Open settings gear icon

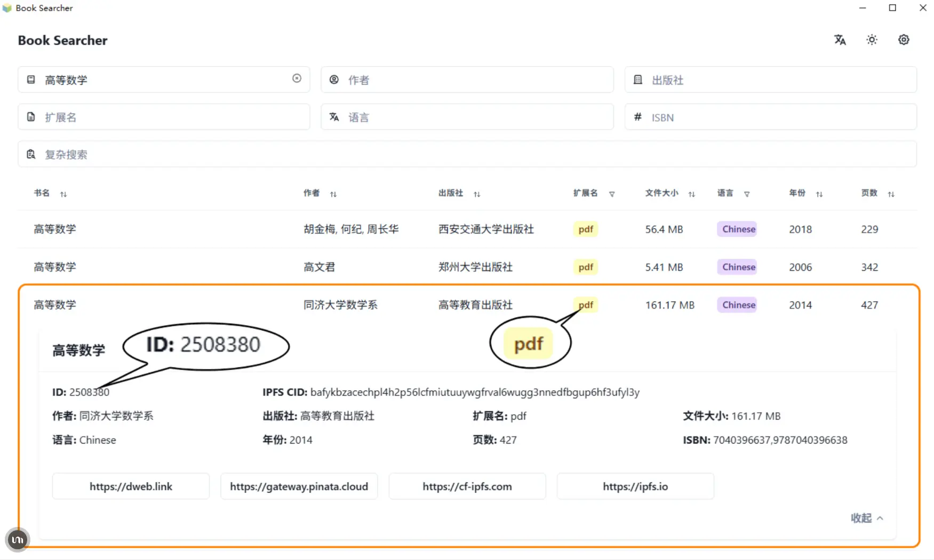click(904, 40)
